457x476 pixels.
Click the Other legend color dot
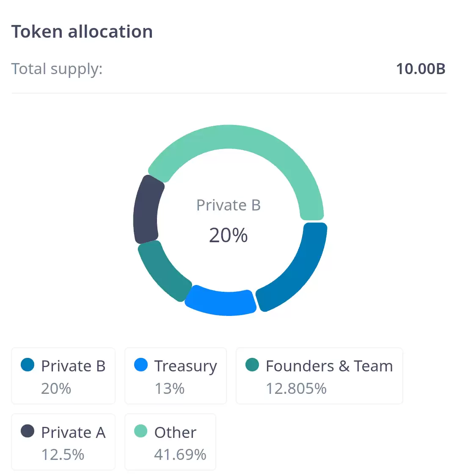141,431
